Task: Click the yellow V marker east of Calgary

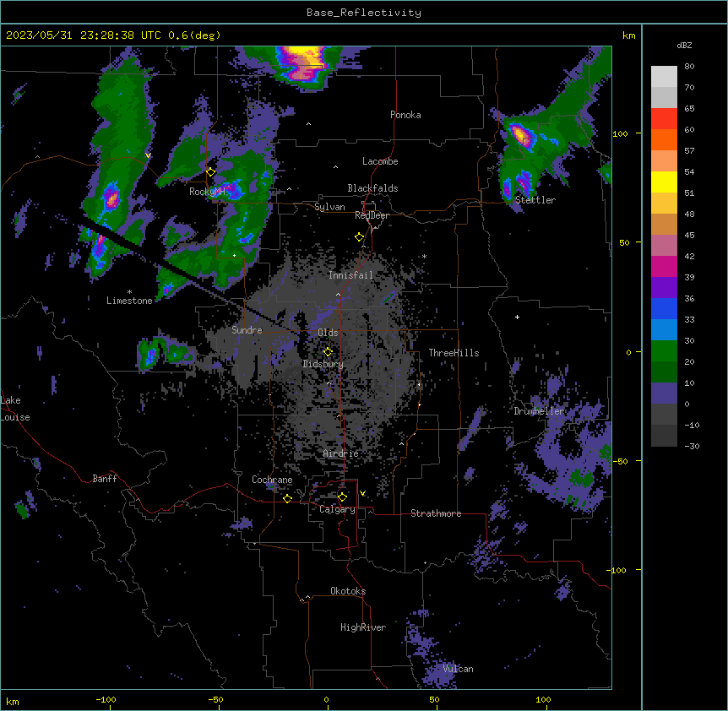Action: click(362, 493)
